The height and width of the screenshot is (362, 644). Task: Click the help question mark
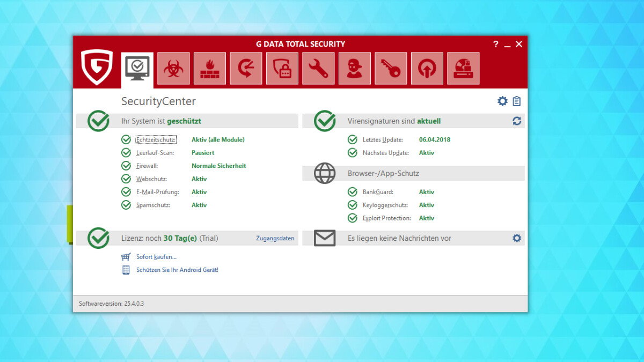pyautogui.click(x=495, y=44)
